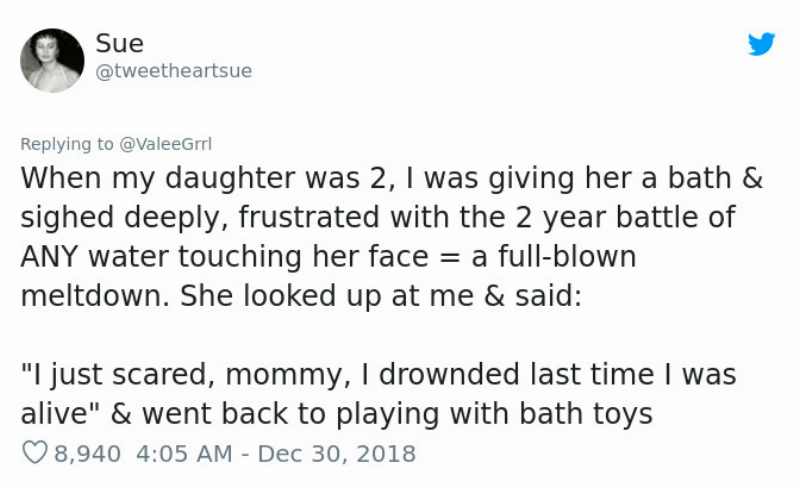The width and height of the screenshot is (800, 487).
Task: Click the capitalized word "ANY"
Action: (x=50, y=257)
